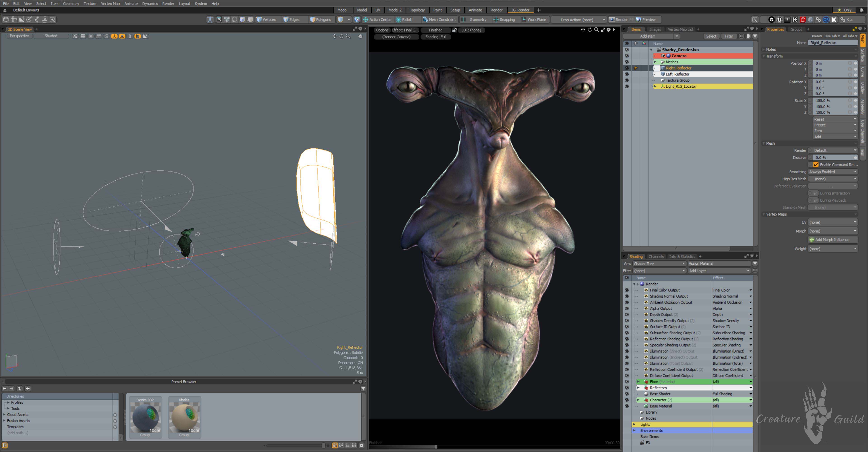The image size is (868, 452).
Task: Click the filter funnel icon in the Items panel
Action: tap(755, 36)
